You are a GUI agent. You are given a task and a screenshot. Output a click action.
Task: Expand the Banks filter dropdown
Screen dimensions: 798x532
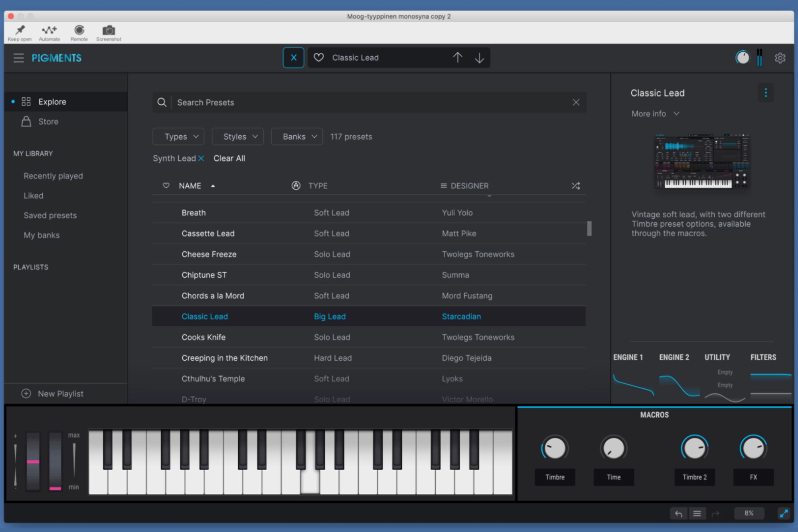coord(297,136)
